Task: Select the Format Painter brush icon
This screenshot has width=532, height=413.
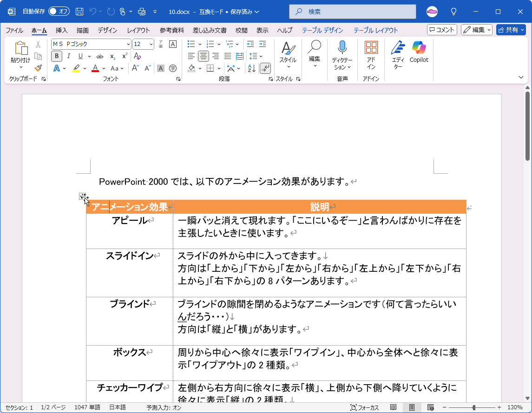Action: (38, 68)
